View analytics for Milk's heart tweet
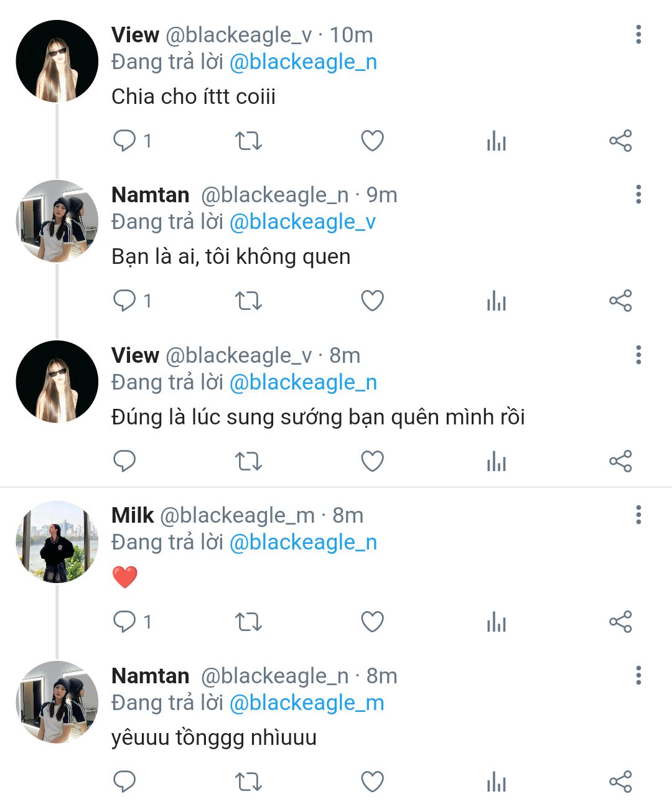672x804 pixels. (x=496, y=622)
